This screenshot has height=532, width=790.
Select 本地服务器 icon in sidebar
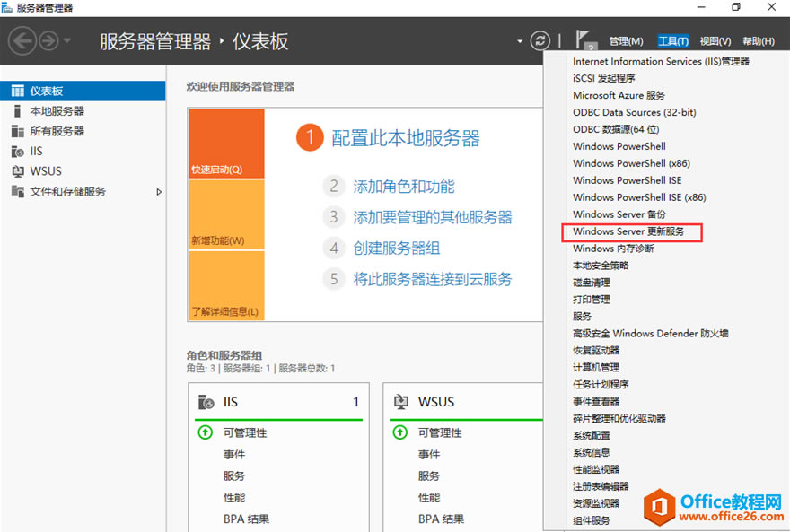click(18, 110)
